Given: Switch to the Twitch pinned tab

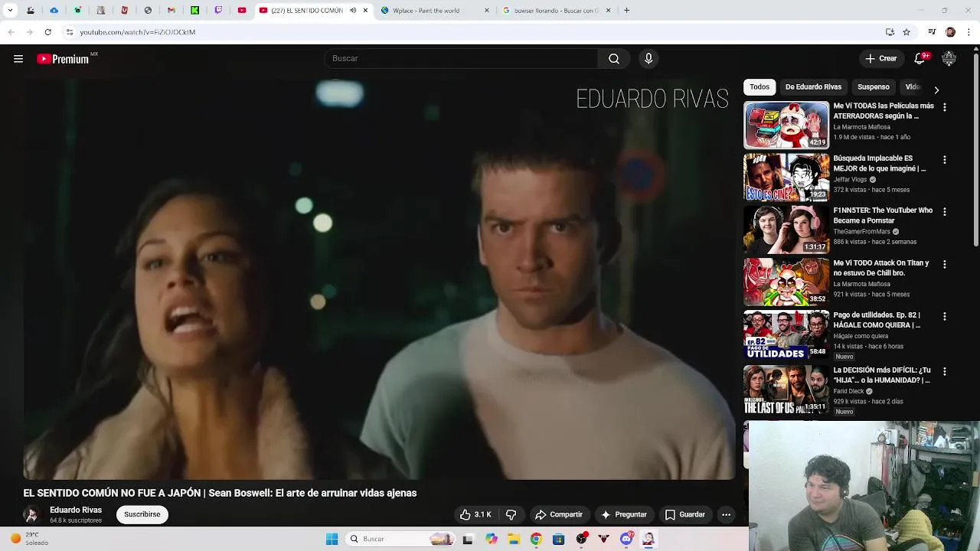Looking at the screenshot, I should click(218, 11).
